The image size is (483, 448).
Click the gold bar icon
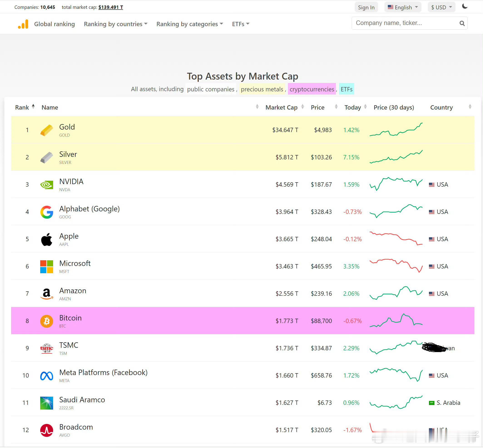(x=47, y=130)
